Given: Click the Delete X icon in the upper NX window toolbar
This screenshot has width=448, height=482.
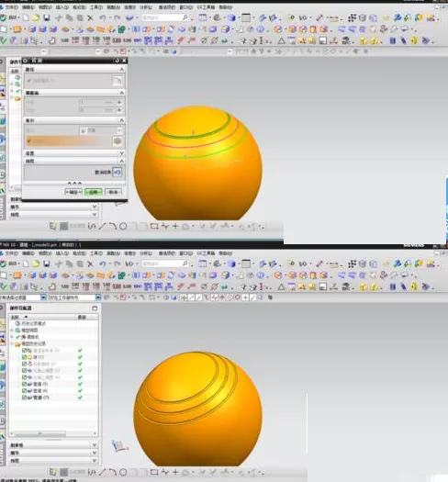Looking at the screenshot, I should (90, 17).
